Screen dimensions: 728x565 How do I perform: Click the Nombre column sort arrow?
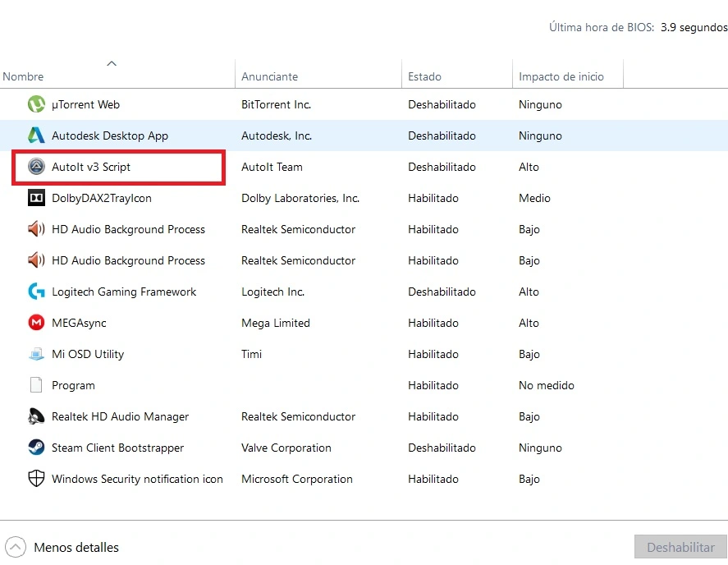112,63
